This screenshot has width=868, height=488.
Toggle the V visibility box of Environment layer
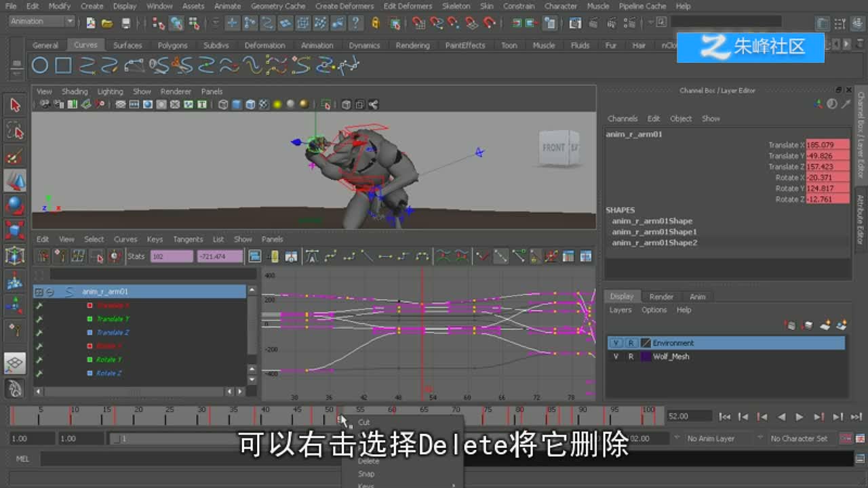click(x=616, y=343)
